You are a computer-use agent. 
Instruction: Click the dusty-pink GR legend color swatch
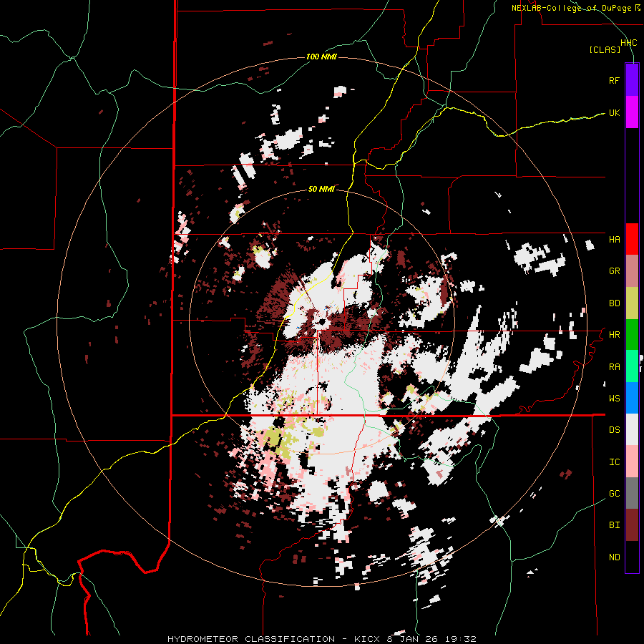[632, 270]
